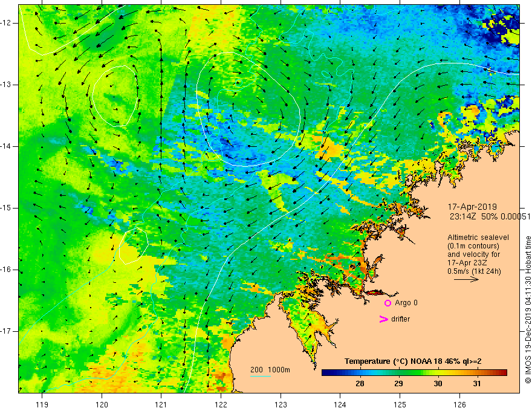
Task: Click the dark red end of temperature color bar
Action: coord(503,373)
